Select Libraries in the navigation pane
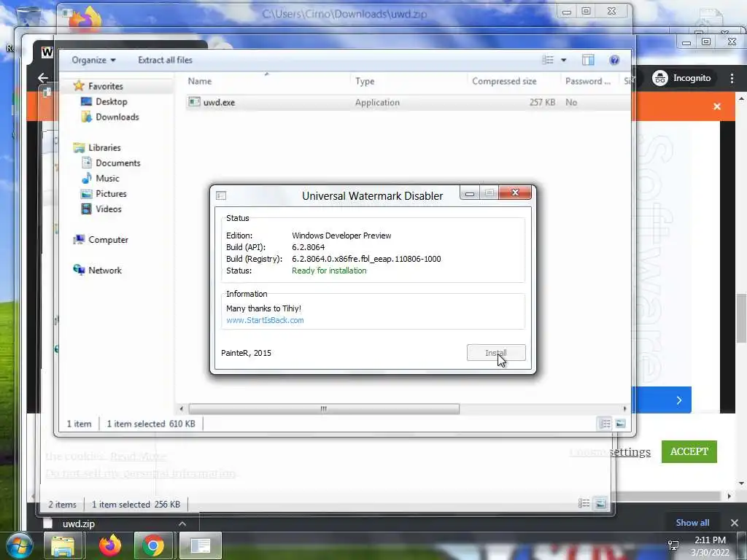The image size is (747, 560). tap(104, 147)
